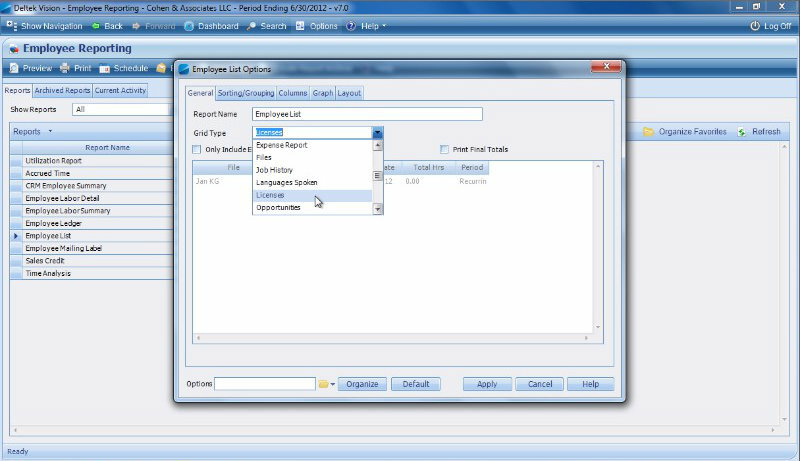
Task: Go back using the Back arrow icon
Action: click(x=96, y=26)
